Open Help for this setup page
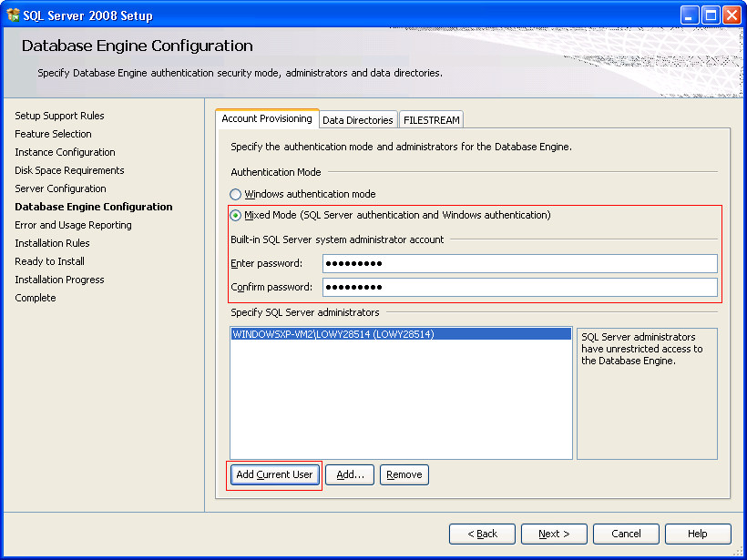Image resolution: width=747 pixels, height=560 pixels. click(698, 534)
